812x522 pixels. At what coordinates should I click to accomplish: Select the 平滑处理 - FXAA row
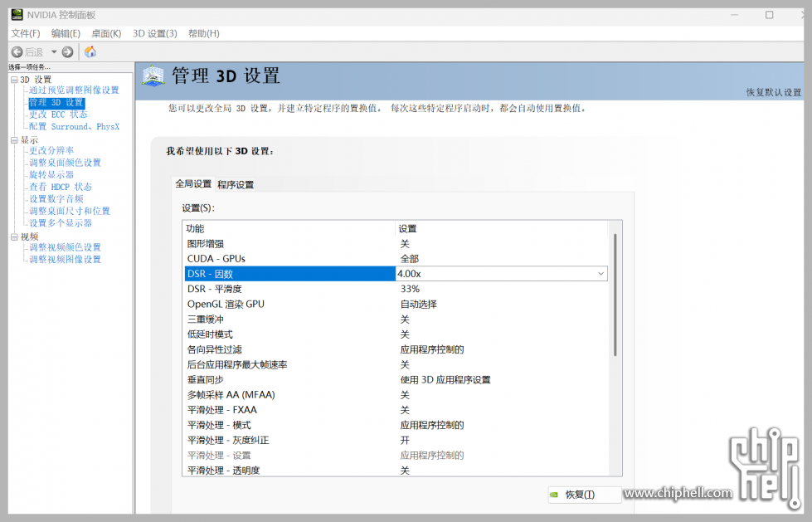[x=396, y=410]
